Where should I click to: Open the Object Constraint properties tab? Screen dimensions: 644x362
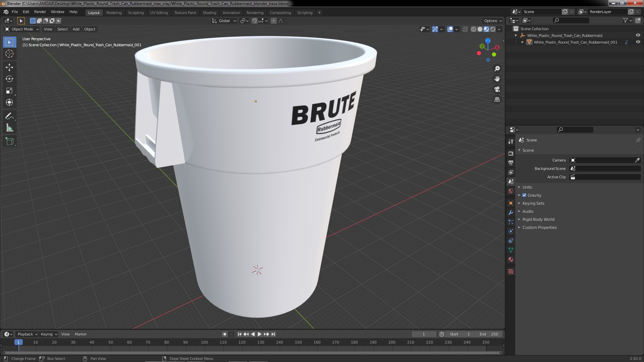click(511, 241)
